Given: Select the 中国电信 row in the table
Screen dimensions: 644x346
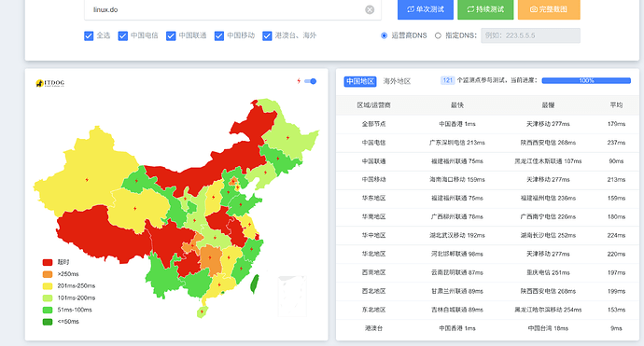Looking at the screenshot, I should [x=487, y=143].
